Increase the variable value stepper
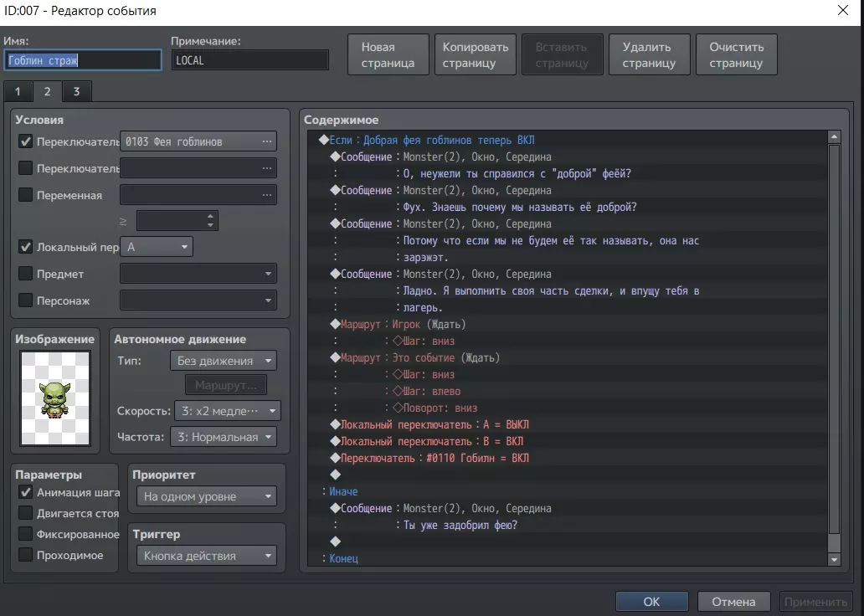Viewport: 864px width, 616px height. [x=210, y=216]
